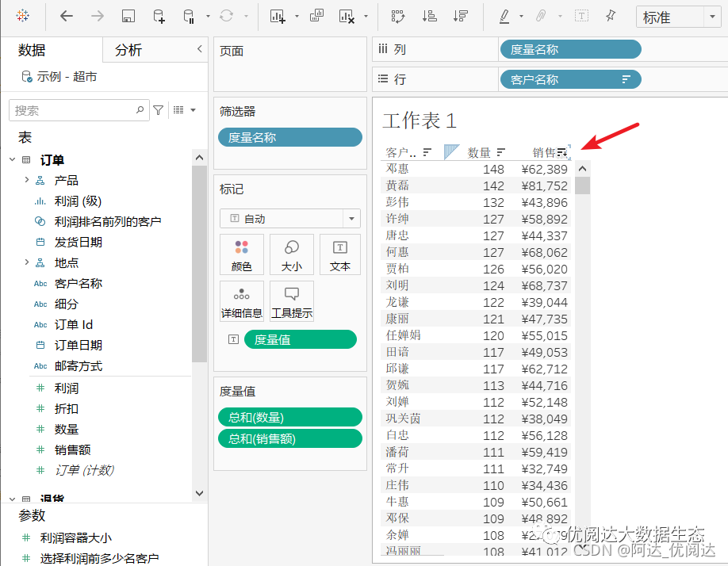Open dropdown arrow next to new worksheet
The height and width of the screenshot is (566, 728).
pos(297,16)
